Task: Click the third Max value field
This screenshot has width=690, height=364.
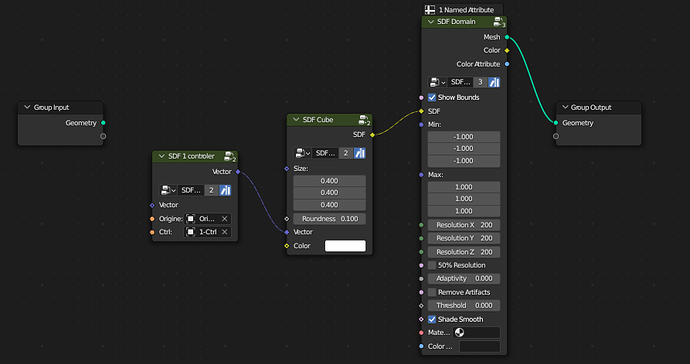Action: pos(464,211)
